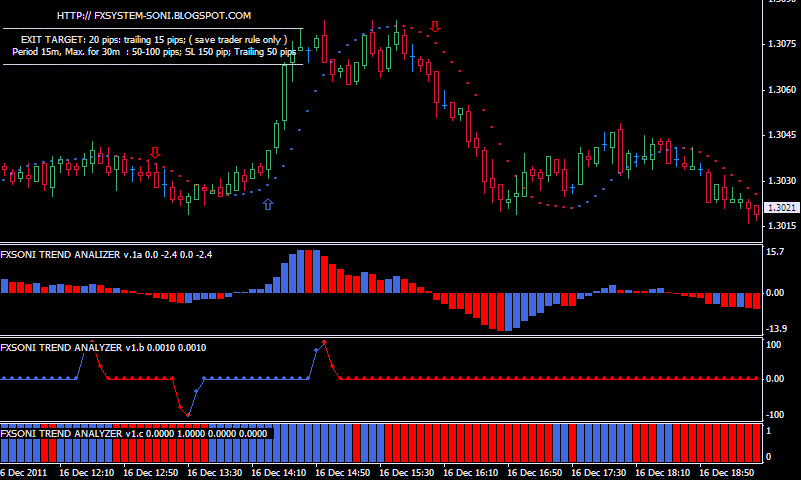Click the 1.3075 price scale label
The image size is (801, 480).
(x=782, y=44)
